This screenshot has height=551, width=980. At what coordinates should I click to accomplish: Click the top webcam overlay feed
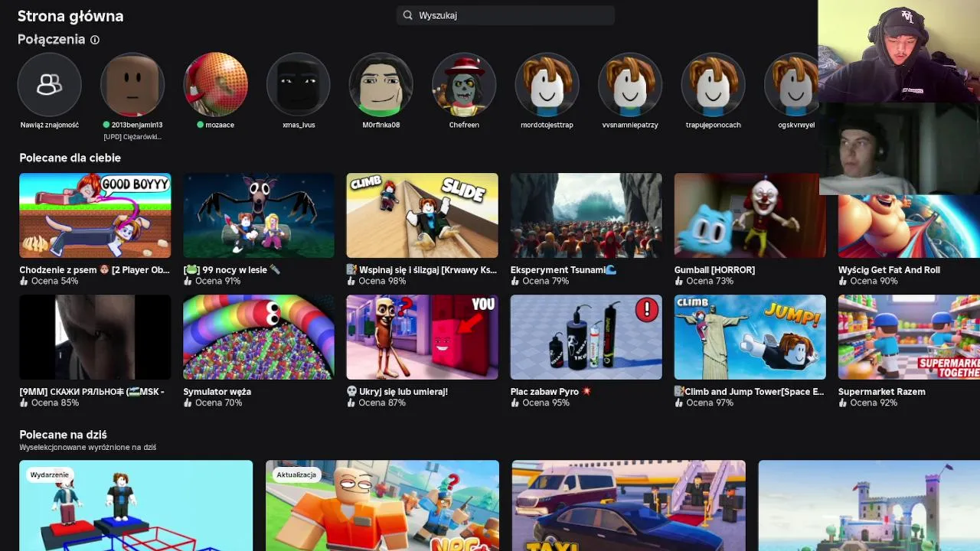(899, 51)
